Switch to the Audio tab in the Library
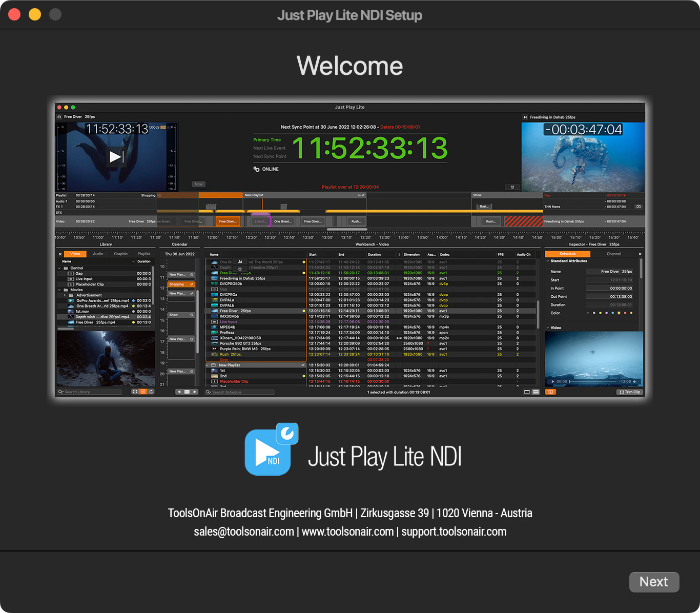 98,254
